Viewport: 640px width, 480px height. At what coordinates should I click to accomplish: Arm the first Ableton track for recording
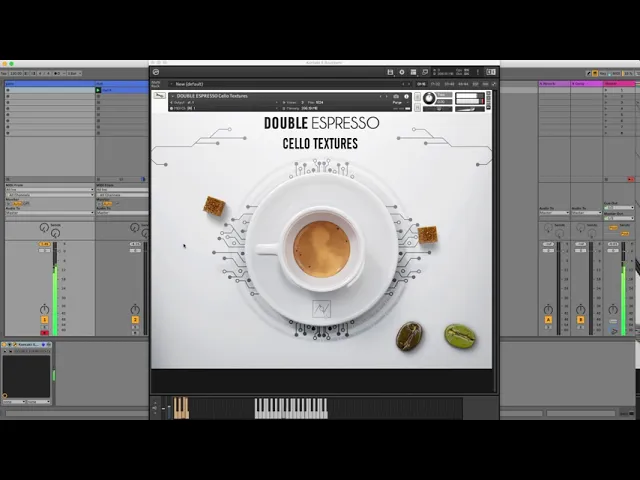44,333
